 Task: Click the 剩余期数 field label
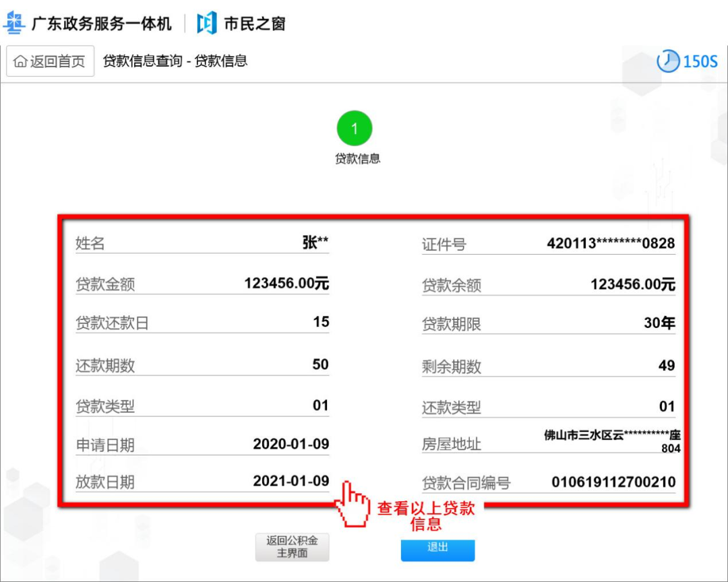click(x=451, y=366)
